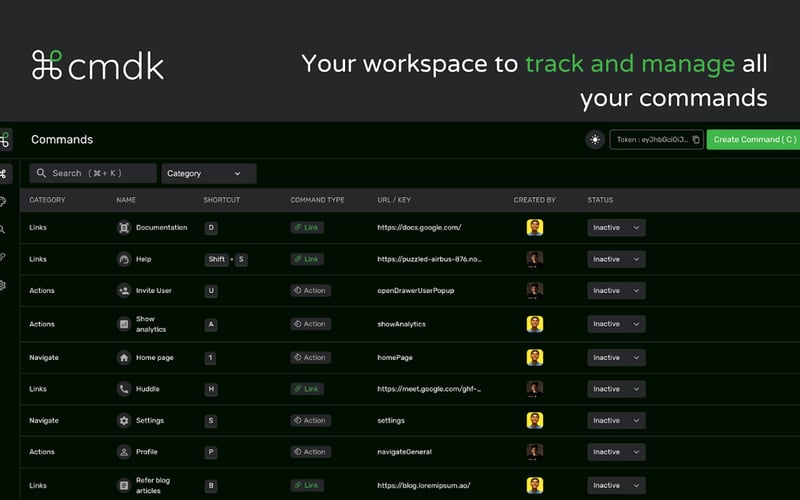
Task: Open status dropdown for Profile row
Action: [616, 452]
